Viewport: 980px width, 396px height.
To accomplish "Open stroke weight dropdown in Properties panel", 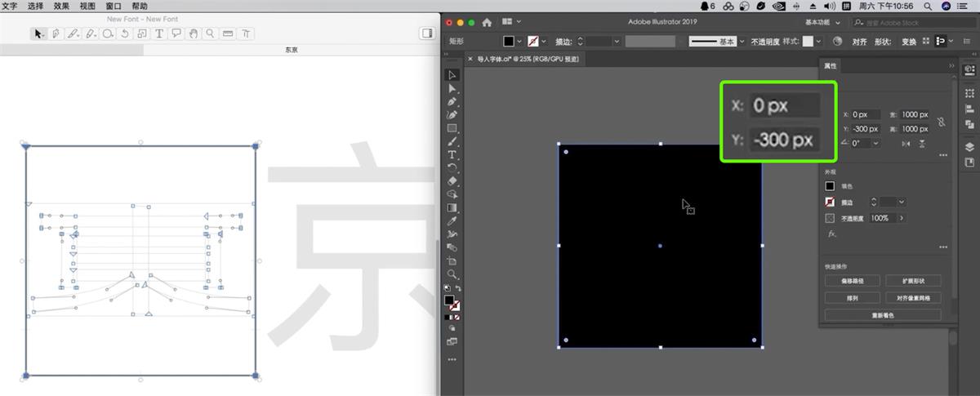I will (x=902, y=202).
